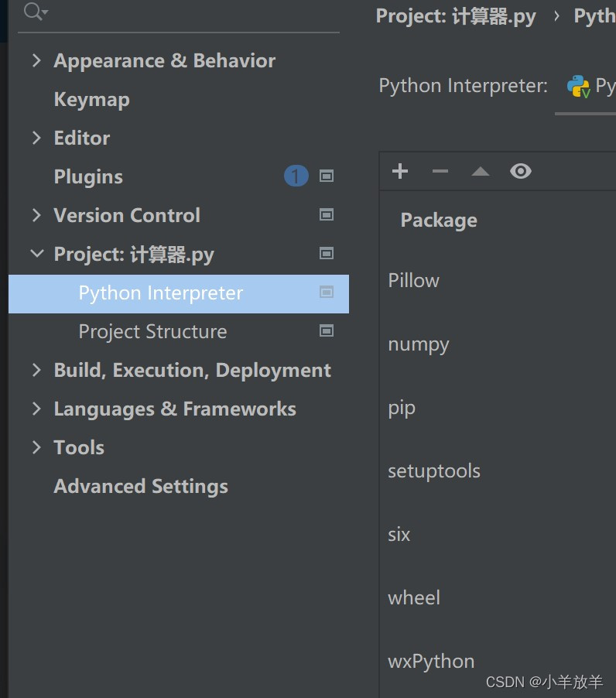The width and height of the screenshot is (616, 698).
Task: Collapse the Project: 计算器.py section
Action: pos(36,254)
